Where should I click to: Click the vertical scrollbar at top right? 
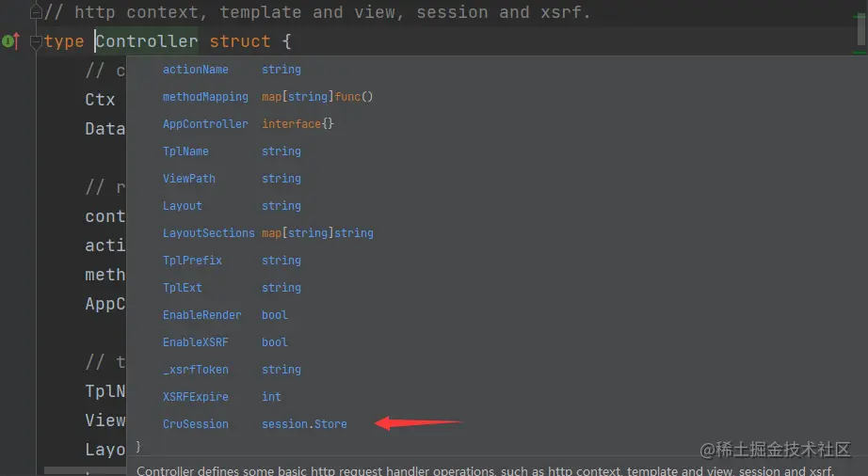860,23
